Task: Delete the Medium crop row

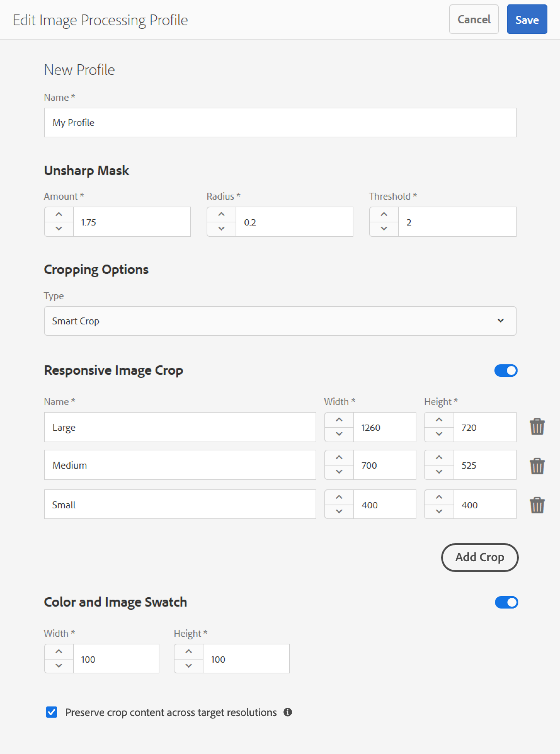Action: click(537, 466)
